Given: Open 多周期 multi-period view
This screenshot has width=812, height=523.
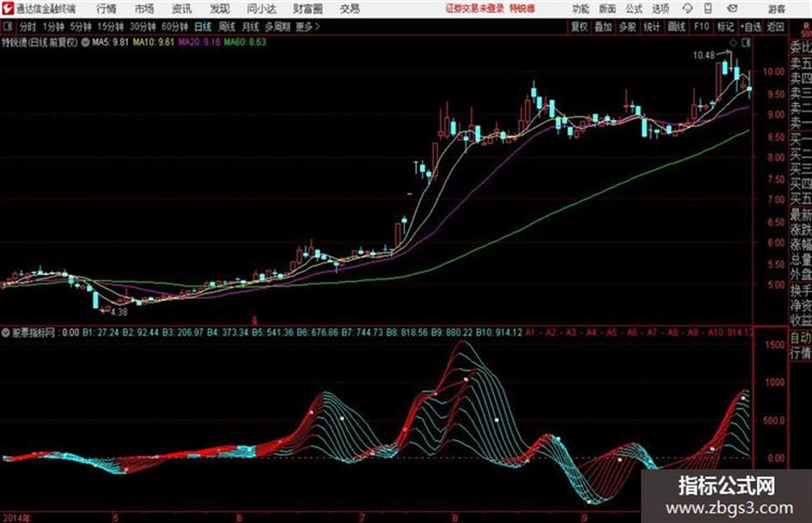Looking at the screenshot, I should pos(278,27).
